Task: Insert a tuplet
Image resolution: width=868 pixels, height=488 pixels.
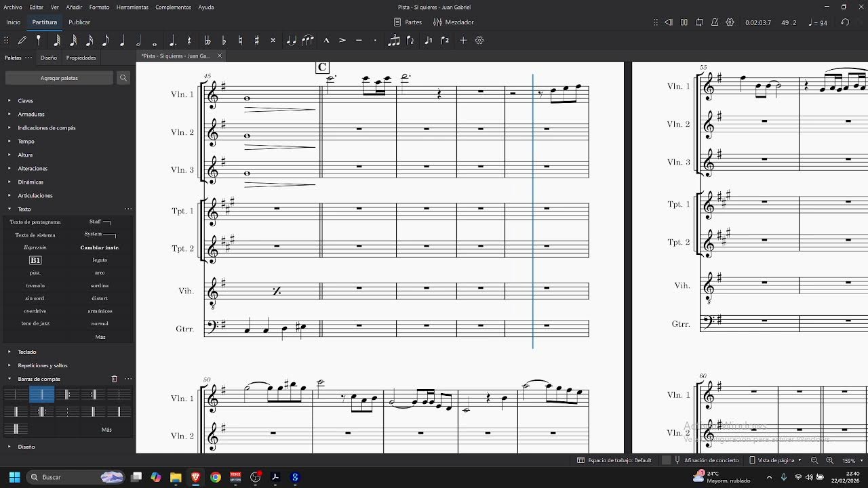Action: (x=394, y=41)
